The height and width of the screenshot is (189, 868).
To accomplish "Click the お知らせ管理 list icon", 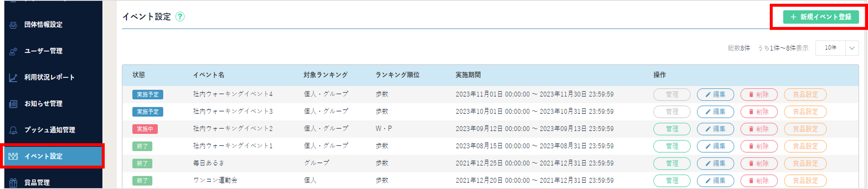I will click(13, 104).
